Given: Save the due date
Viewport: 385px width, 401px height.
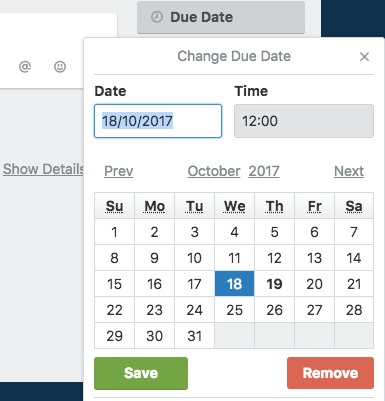Looking at the screenshot, I should click(141, 373).
